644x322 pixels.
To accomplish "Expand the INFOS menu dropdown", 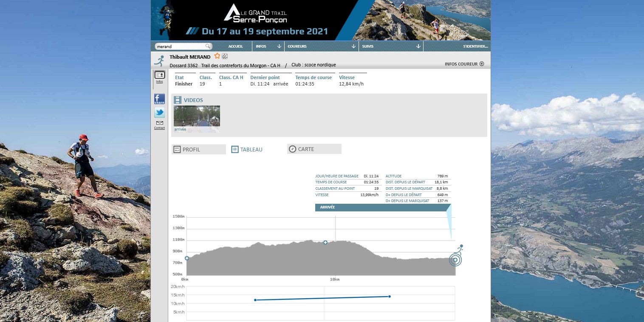I will (x=279, y=46).
